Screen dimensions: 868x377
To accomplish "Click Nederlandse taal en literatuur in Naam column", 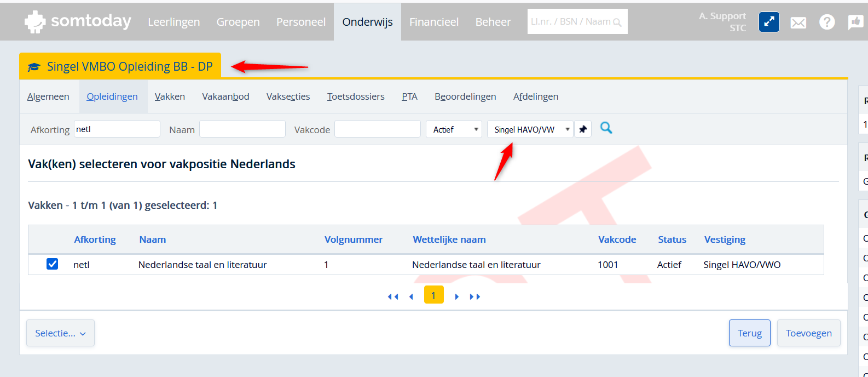I will [x=202, y=265].
